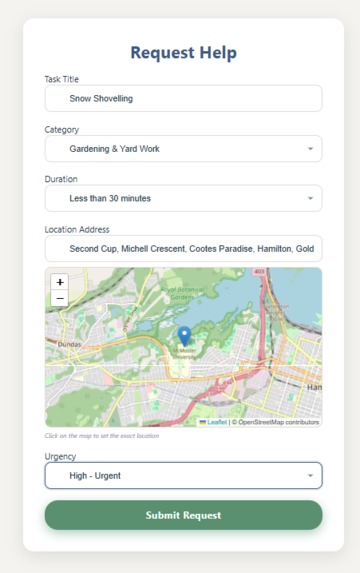Click Royal Botanical Gardens on the map
This screenshot has height=573, width=360.
click(x=182, y=293)
